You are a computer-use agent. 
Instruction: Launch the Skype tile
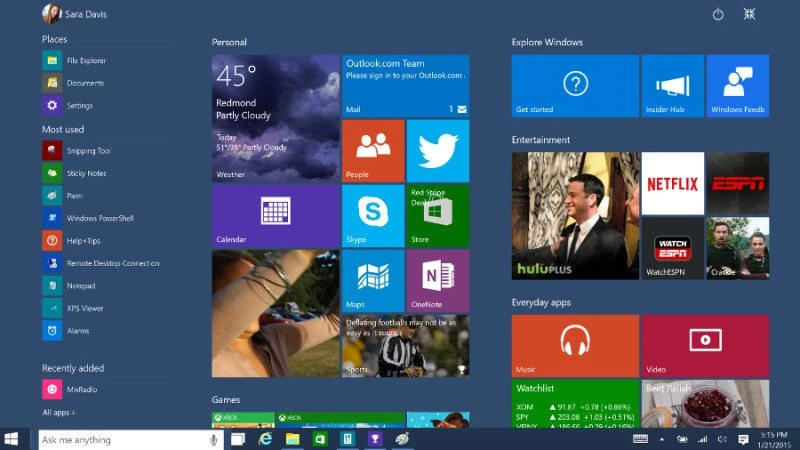pos(373,215)
